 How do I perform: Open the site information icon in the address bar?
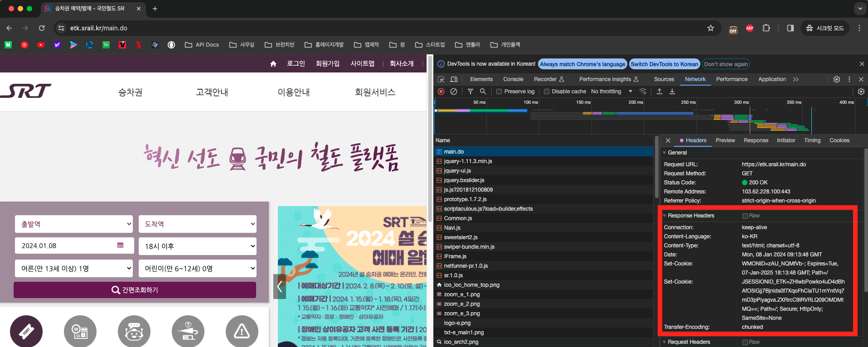point(61,28)
